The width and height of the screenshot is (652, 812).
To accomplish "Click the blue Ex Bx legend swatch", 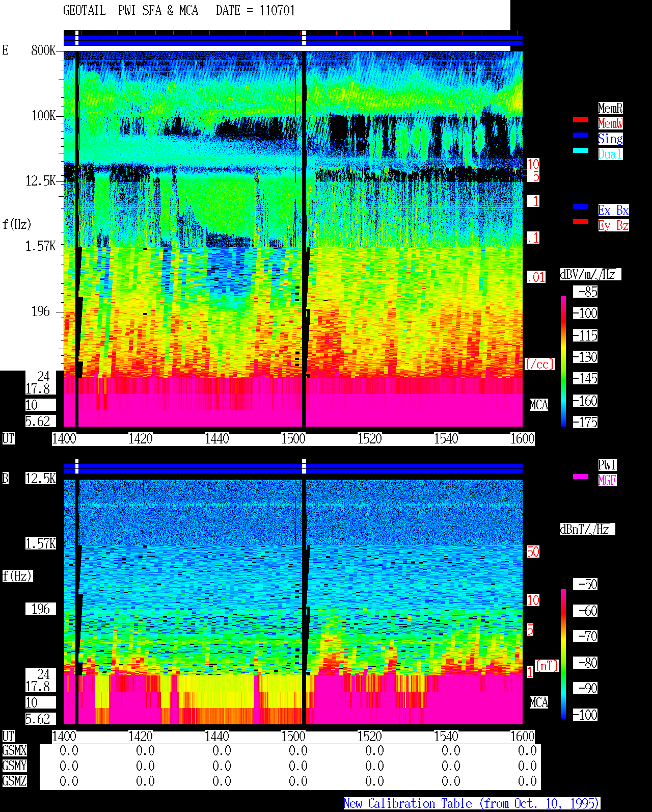I will (x=581, y=206).
